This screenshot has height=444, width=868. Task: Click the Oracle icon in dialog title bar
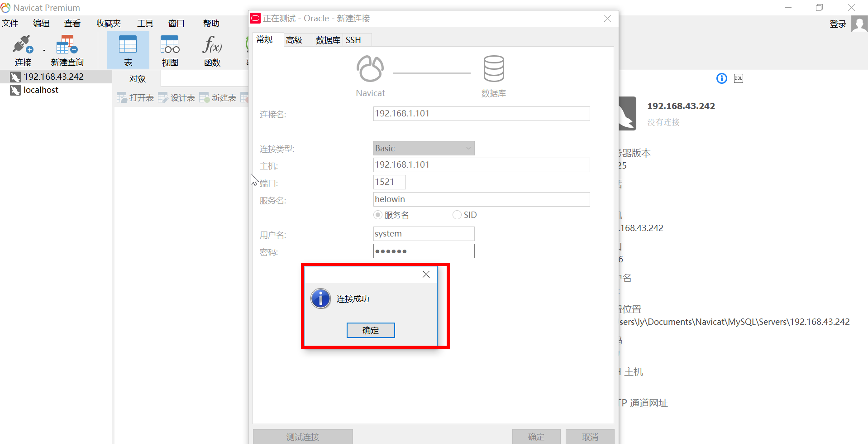pyautogui.click(x=255, y=18)
